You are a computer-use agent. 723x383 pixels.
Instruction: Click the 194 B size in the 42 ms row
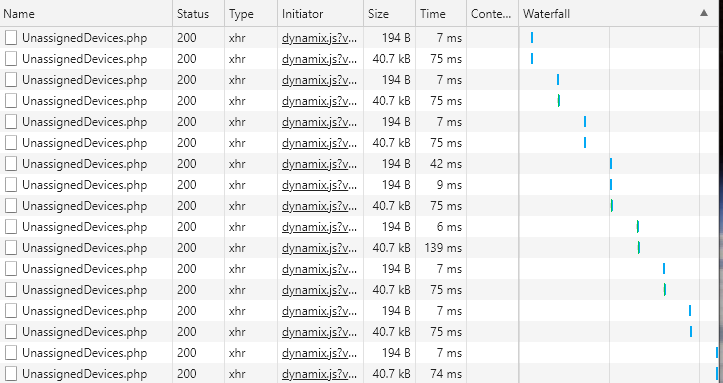tap(396, 164)
